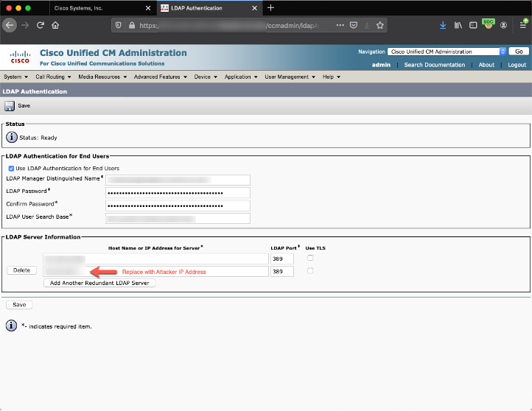
Task: Open the Navigation dropdown selector
Action: (447, 52)
